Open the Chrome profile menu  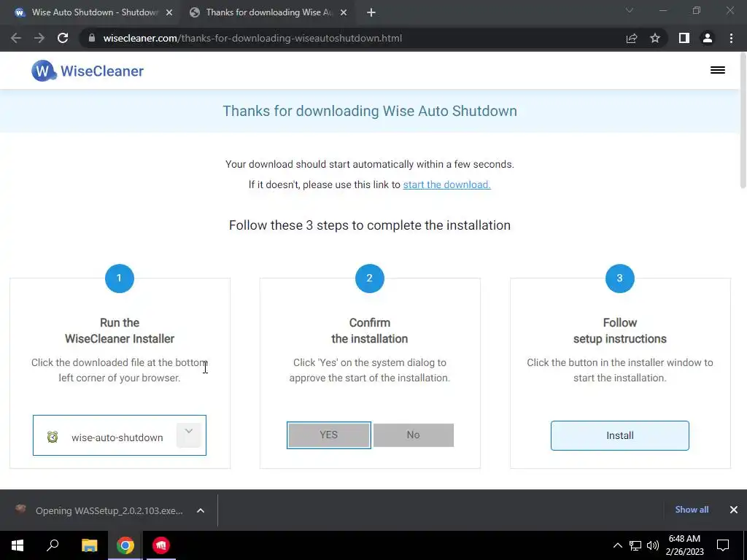pyautogui.click(x=708, y=38)
